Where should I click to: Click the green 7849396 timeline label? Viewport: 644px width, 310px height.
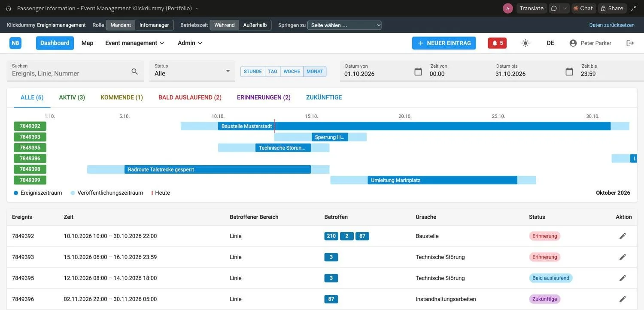coord(30,158)
